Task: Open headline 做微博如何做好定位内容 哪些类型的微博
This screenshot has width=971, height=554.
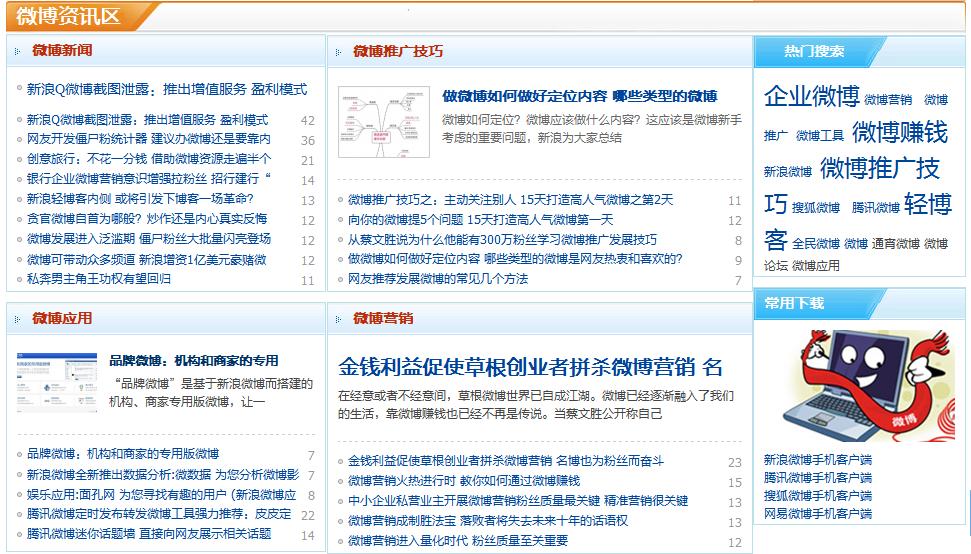Action: click(x=580, y=96)
